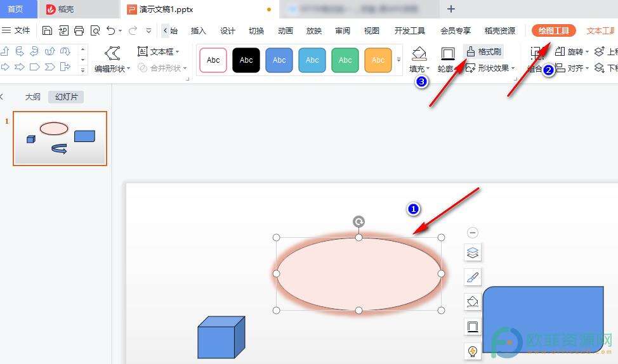Click the floating minus collapse icon
Viewport: 618px width, 364px height.
(473, 233)
